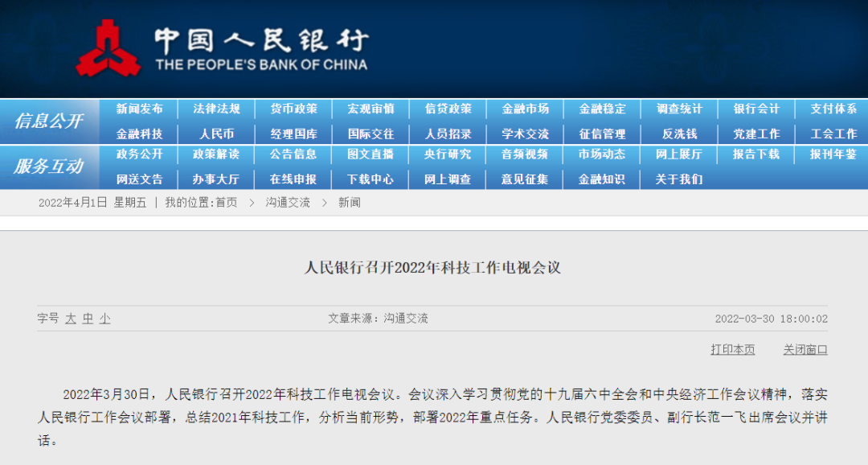
Task: Click 打印本页 to print page
Action: click(732, 349)
